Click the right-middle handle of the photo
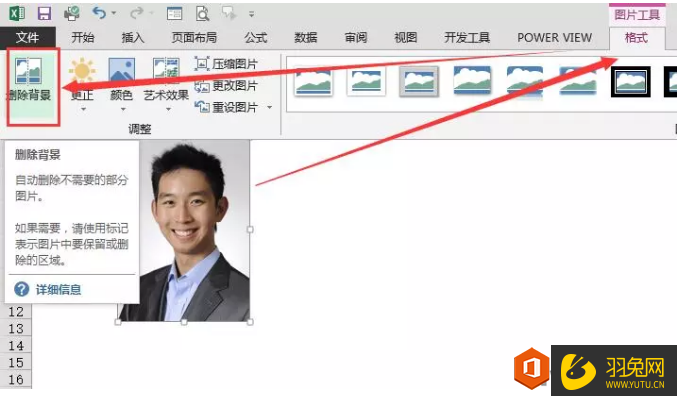The height and width of the screenshot is (396, 677). pos(250,229)
